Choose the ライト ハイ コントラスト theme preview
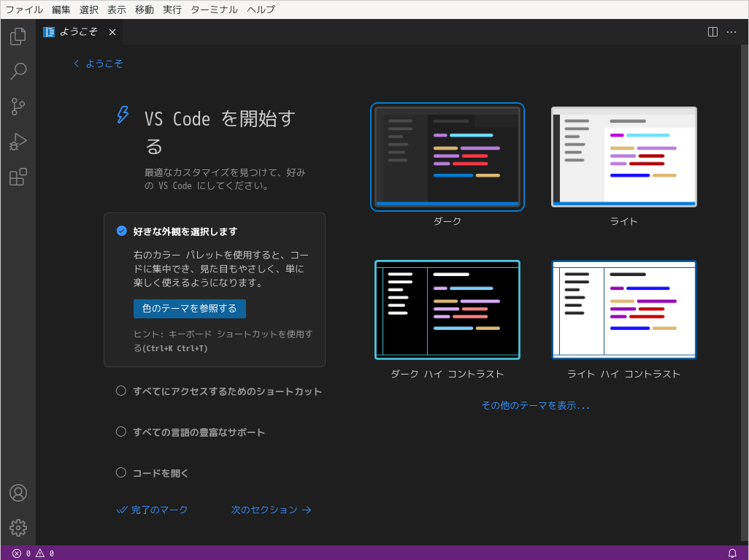749x560 pixels. 624,310
